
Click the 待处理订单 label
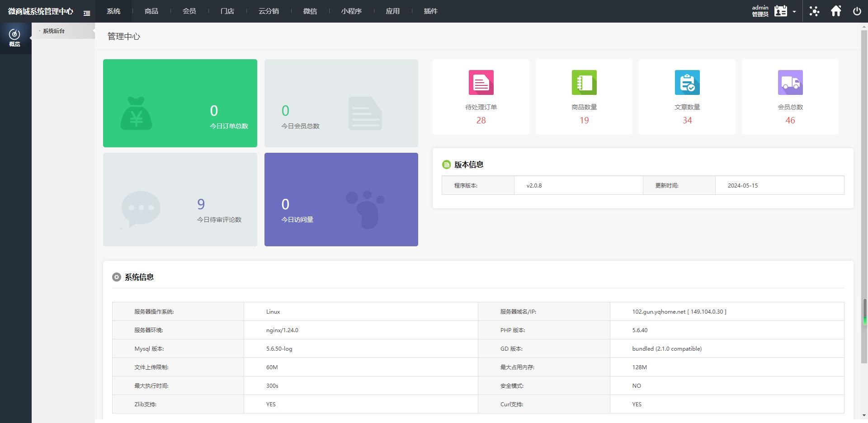pos(481,107)
